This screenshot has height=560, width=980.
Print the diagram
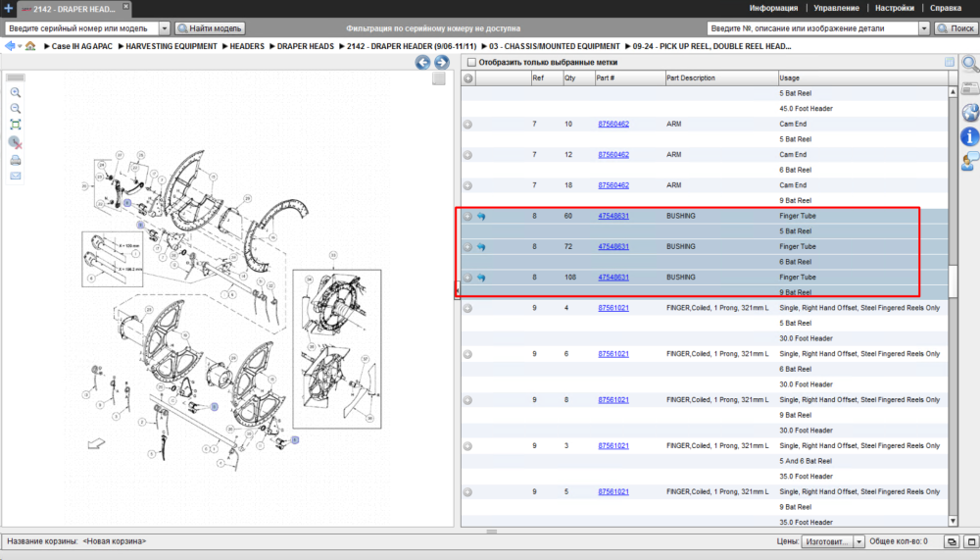(16, 160)
